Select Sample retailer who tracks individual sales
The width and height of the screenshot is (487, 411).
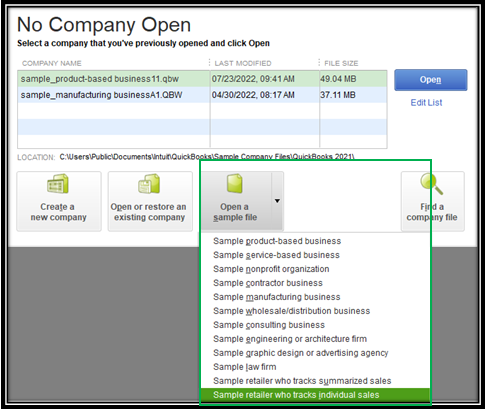[315, 395]
